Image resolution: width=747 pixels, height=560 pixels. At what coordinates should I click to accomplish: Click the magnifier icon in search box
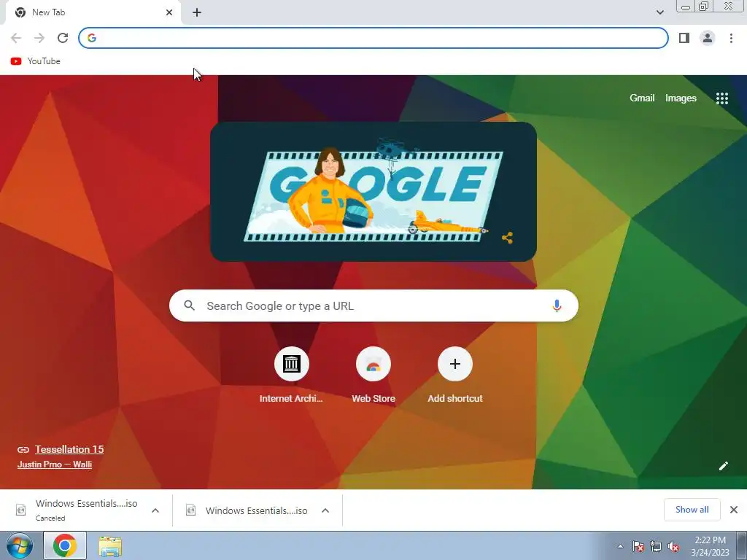[189, 306]
